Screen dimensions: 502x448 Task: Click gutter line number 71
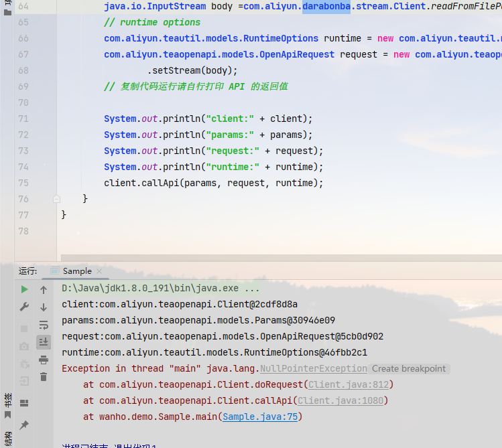pyautogui.click(x=23, y=119)
